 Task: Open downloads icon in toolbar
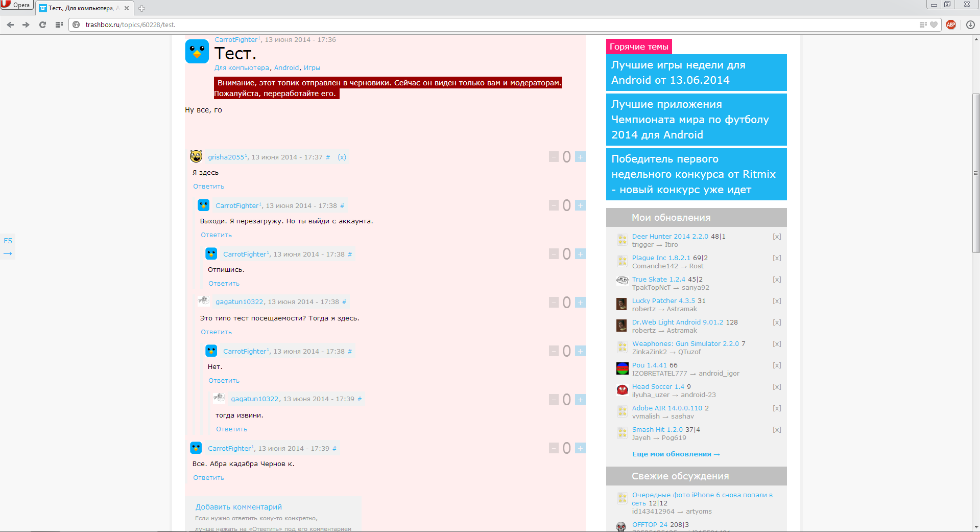coord(970,25)
